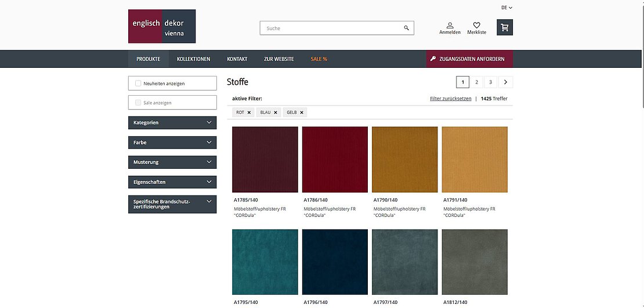Remove the GELB filter tag
644x308 pixels.
(x=302, y=113)
